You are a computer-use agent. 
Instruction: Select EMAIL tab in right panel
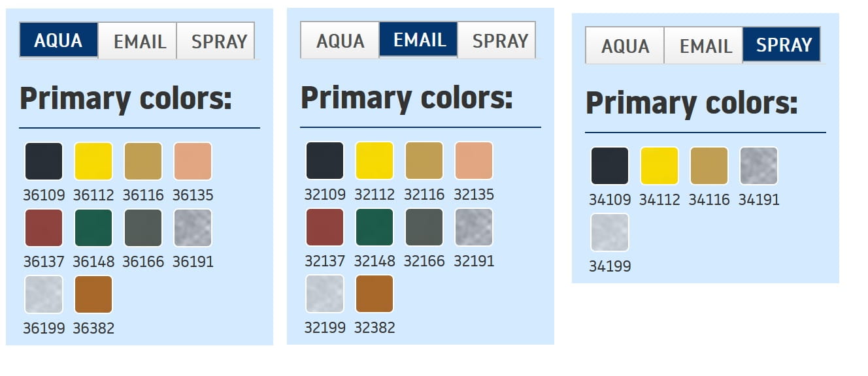(704, 46)
